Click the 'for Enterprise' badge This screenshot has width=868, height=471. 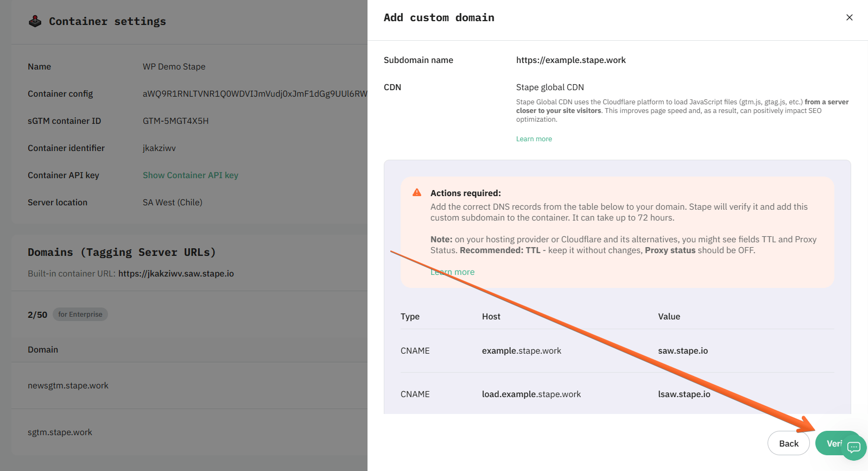coord(80,315)
